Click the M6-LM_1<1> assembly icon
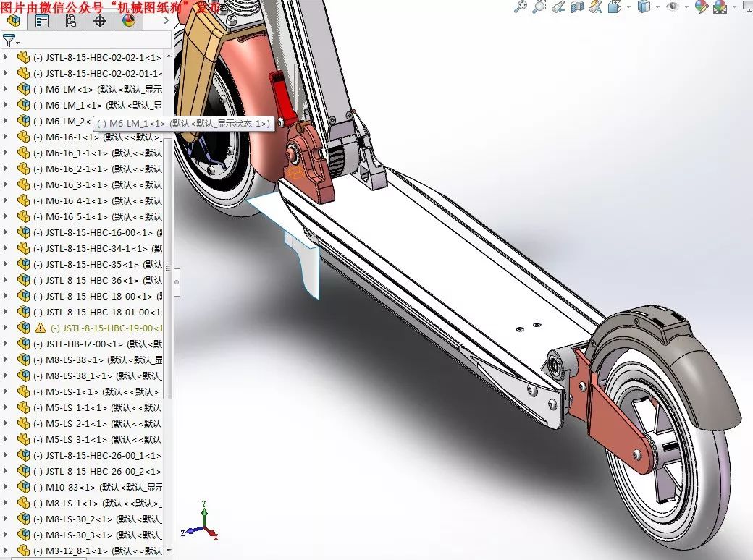 pos(23,105)
